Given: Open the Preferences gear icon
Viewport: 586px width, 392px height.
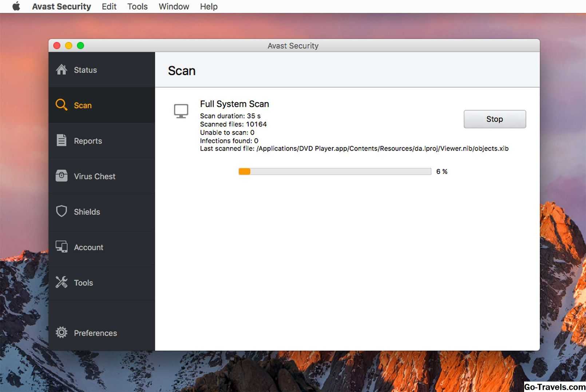Looking at the screenshot, I should (x=62, y=332).
